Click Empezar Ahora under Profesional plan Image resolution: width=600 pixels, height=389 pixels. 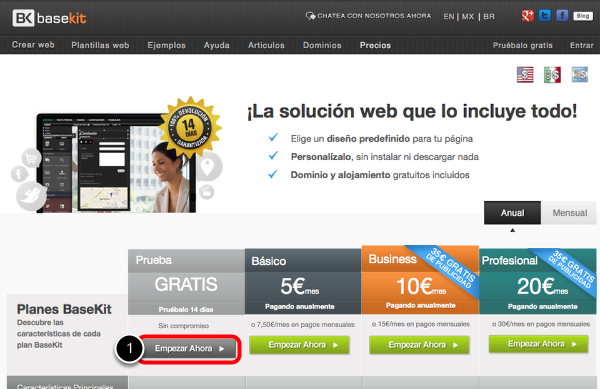(x=538, y=344)
